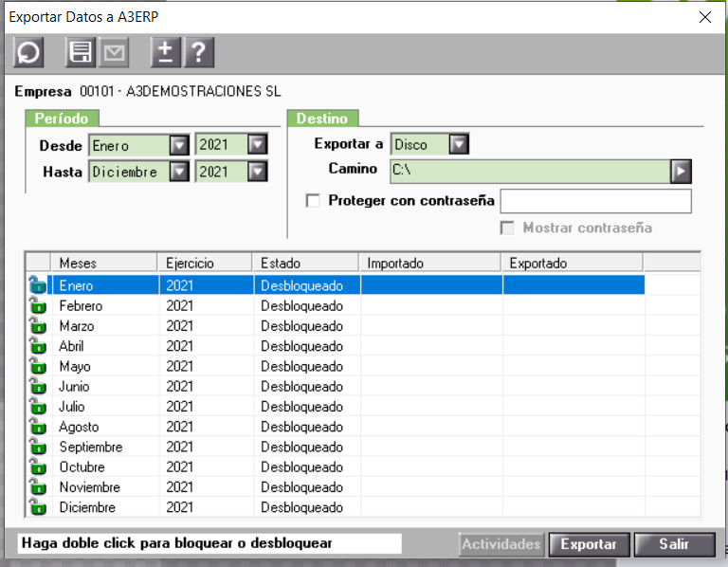Select the Período section tab
The width and height of the screenshot is (728, 567).
pyautogui.click(x=62, y=119)
